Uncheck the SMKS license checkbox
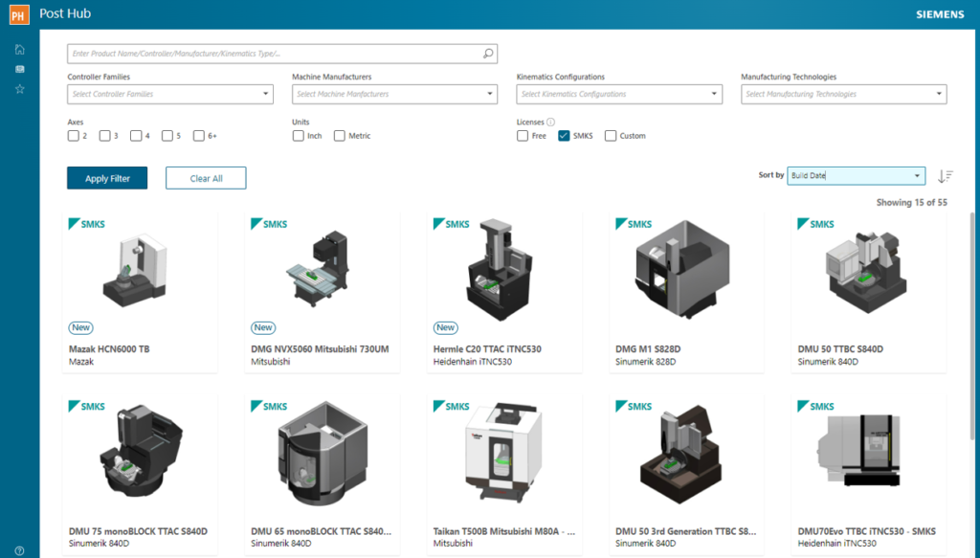 coord(564,135)
